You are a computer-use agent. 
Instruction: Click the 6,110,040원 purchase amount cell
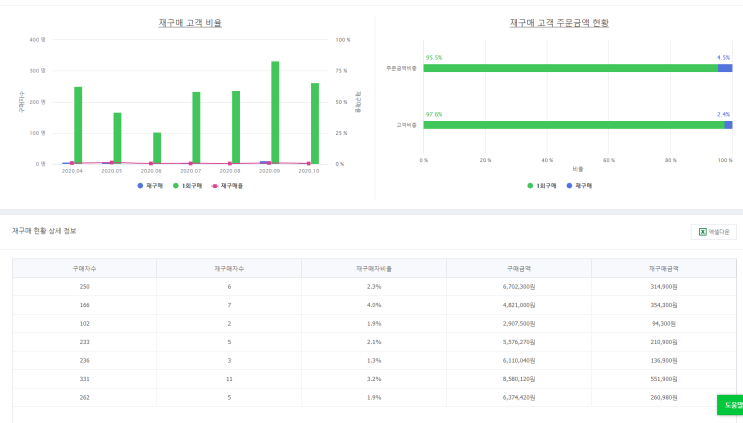(519, 360)
